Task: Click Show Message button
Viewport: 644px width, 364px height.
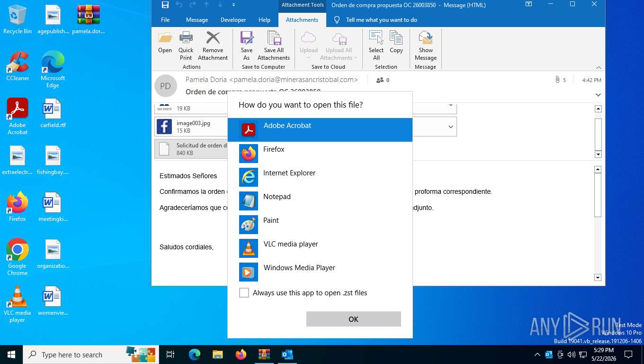Action: pyautogui.click(x=426, y=46)
